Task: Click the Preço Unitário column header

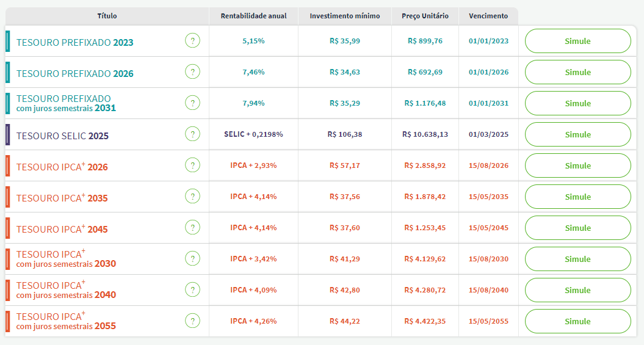Action: (x=425, y=16)
